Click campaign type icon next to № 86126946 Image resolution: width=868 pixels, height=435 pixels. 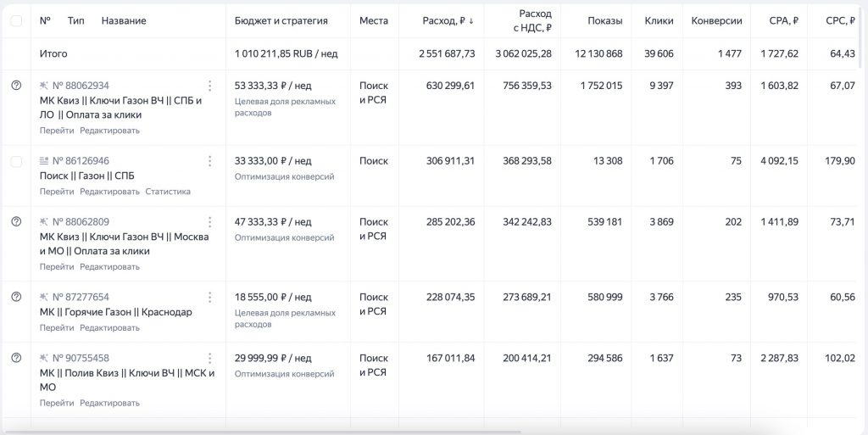coord(44,161)
